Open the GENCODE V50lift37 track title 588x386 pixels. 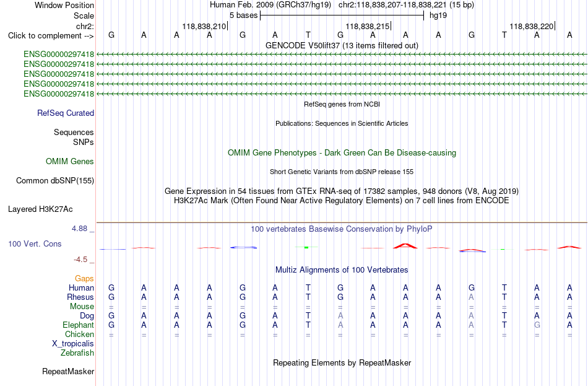click(x=342, y=45)
